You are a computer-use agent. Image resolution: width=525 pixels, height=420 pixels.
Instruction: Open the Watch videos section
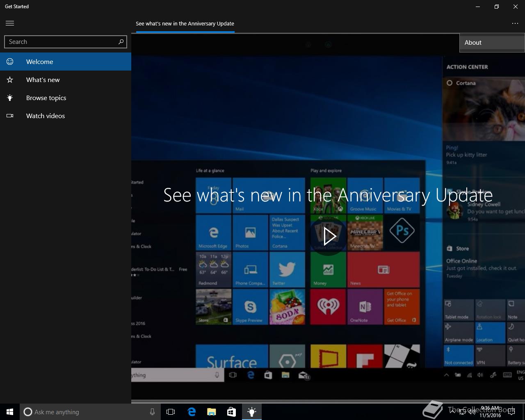[66, 116]
